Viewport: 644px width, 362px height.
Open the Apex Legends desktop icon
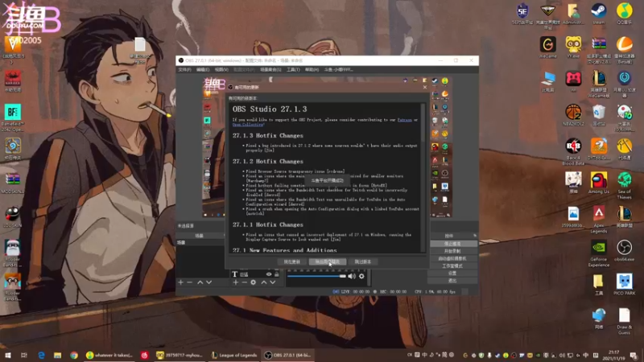coord(598,219)
